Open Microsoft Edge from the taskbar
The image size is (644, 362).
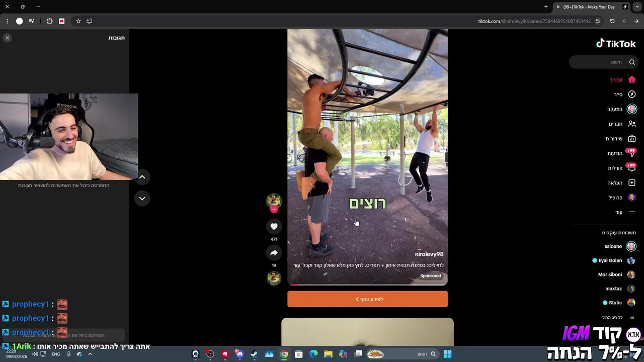coord(313,354)
